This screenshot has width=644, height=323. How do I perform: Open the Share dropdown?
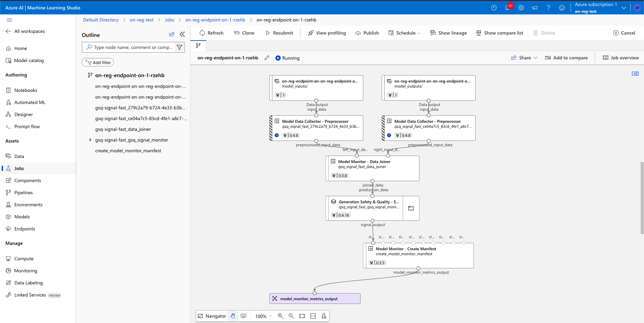(524, 58)
